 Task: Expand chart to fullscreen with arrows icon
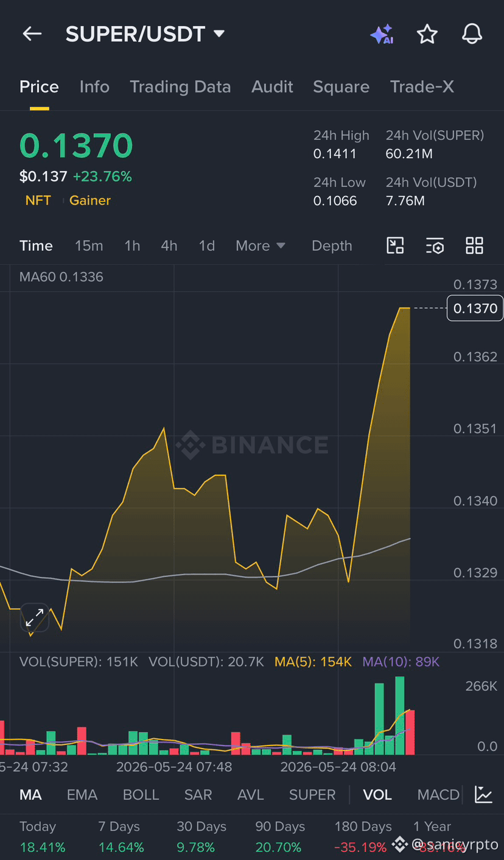(x=35, y=617)
